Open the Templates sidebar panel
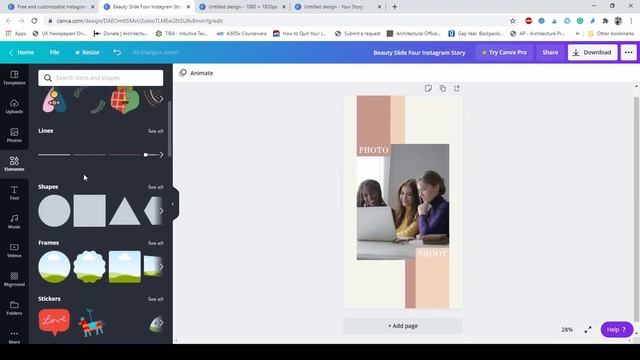 (14, 77)
